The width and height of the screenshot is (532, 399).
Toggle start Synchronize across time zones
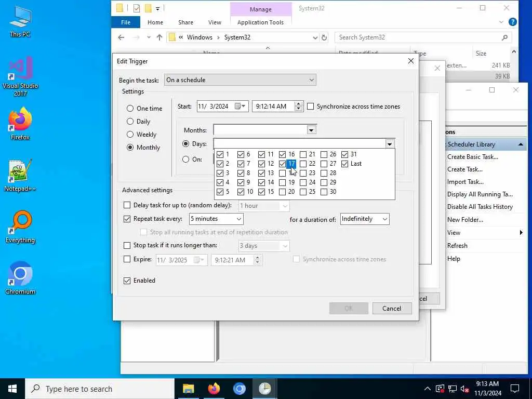tap(311, 107)
